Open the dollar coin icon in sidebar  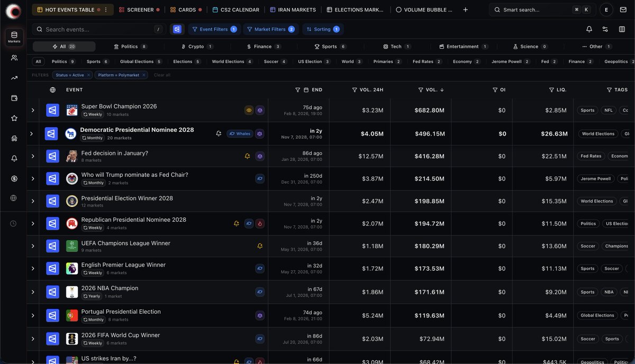(x=14, y=179)
